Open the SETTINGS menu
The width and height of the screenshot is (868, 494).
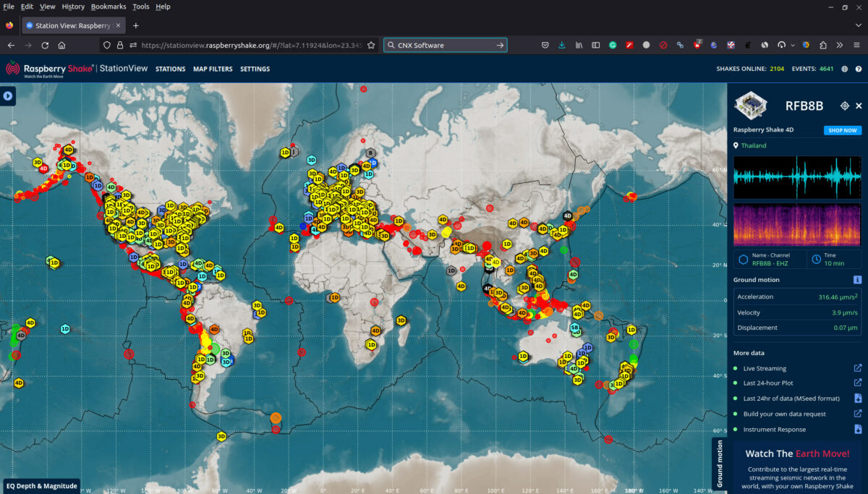[255, 69]
